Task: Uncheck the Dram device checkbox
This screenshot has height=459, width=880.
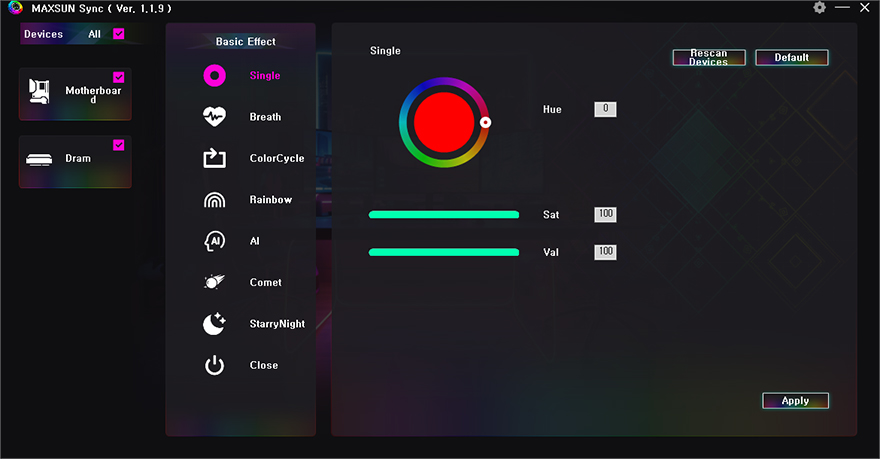Action: coord(119,145)
